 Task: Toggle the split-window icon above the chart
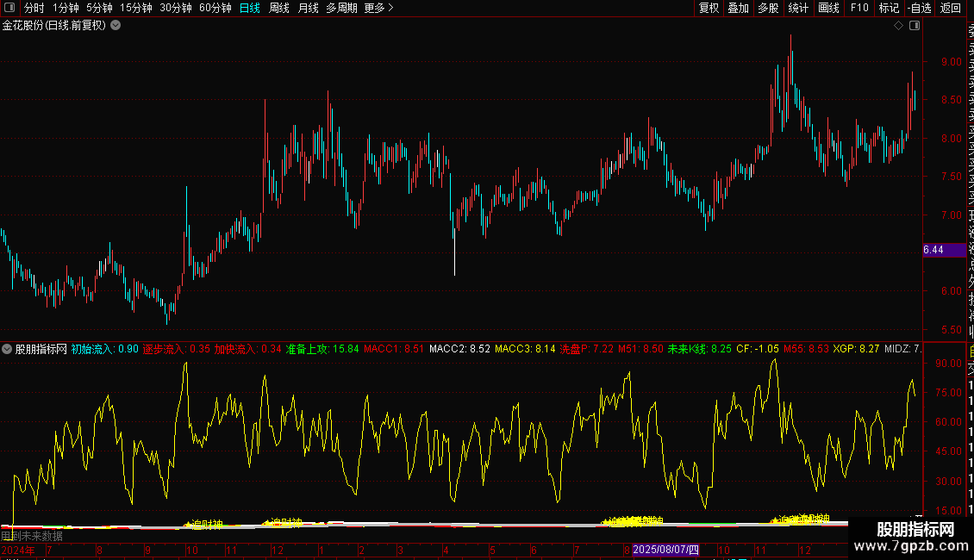[x=915, y=26]
